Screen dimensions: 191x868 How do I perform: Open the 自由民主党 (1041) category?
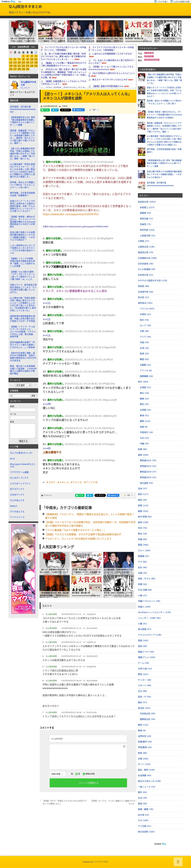147,202
